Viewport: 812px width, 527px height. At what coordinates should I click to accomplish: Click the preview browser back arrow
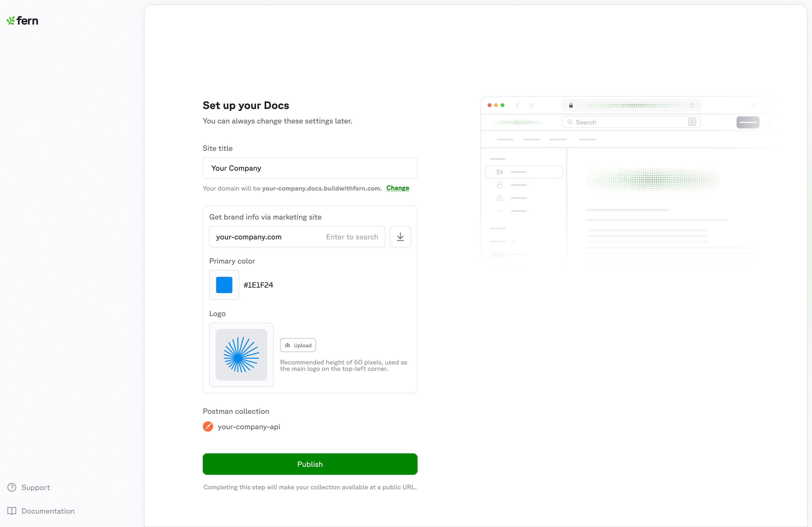point(517,105)
